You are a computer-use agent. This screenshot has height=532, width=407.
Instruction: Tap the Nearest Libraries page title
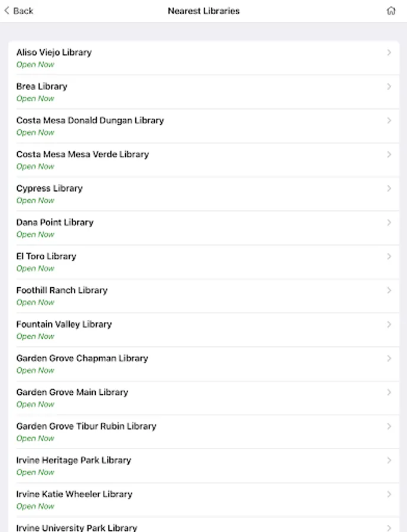(204, 11)
